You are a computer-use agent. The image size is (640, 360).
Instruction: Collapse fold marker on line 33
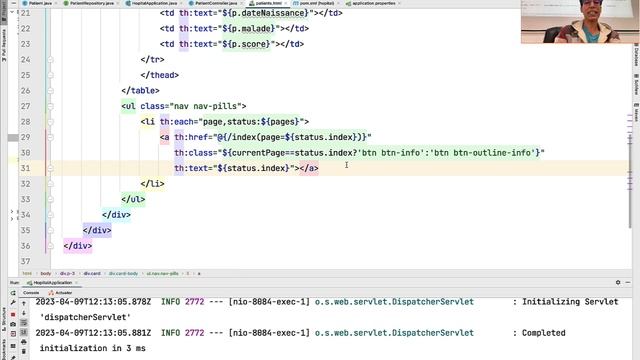(x=51, y=199)
